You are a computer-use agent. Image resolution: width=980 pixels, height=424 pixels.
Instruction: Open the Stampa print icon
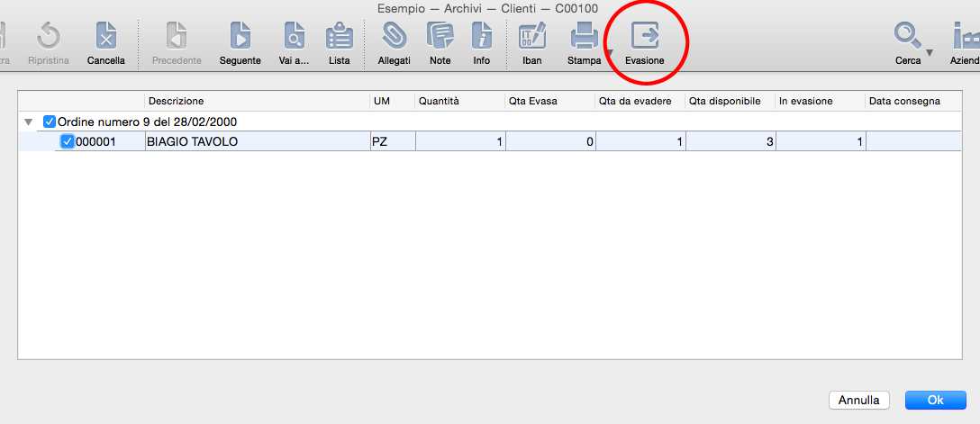click(x=583, y=36)
